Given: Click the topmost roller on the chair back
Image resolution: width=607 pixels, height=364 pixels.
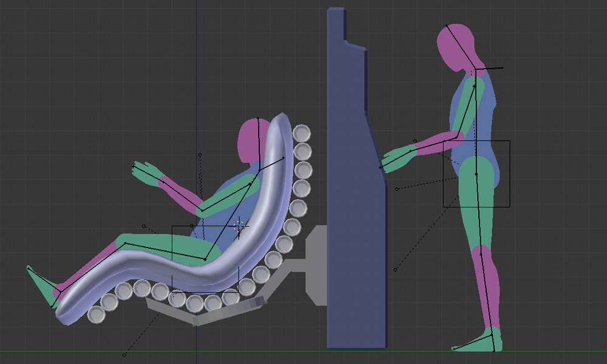Looking at the screenshot, I should pyautogui.click(x=302, y=133).
